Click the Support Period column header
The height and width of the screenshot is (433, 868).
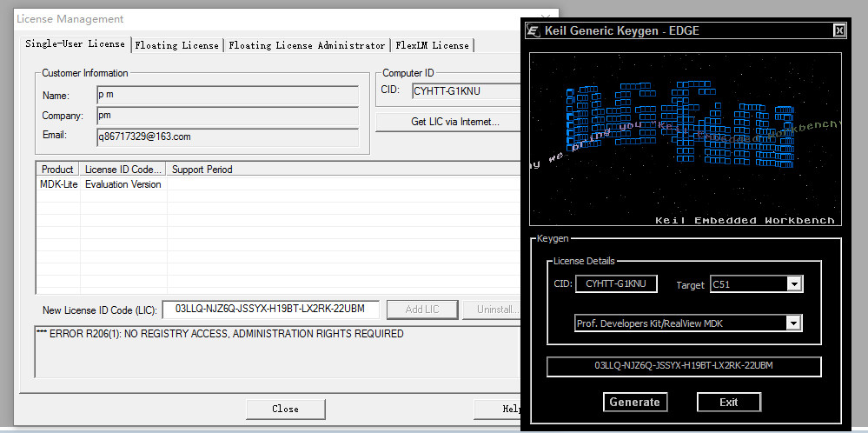coord(343,170)
